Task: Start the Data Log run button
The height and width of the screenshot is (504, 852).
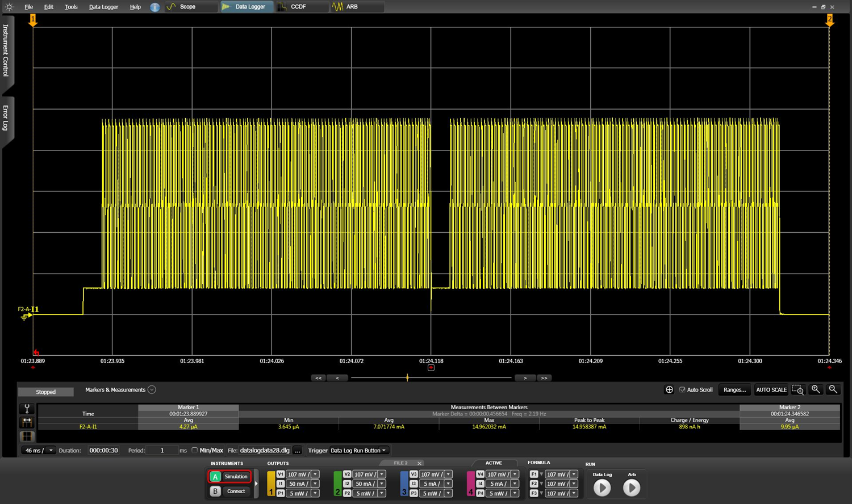Action: [602, 488]
